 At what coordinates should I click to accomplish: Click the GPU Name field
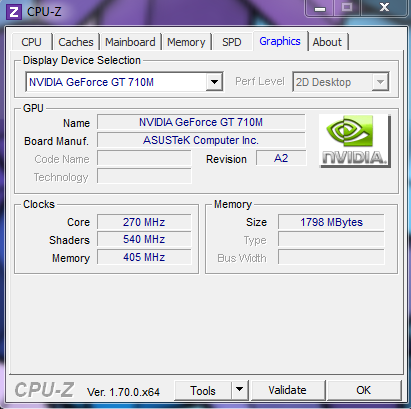coord(201,122)
